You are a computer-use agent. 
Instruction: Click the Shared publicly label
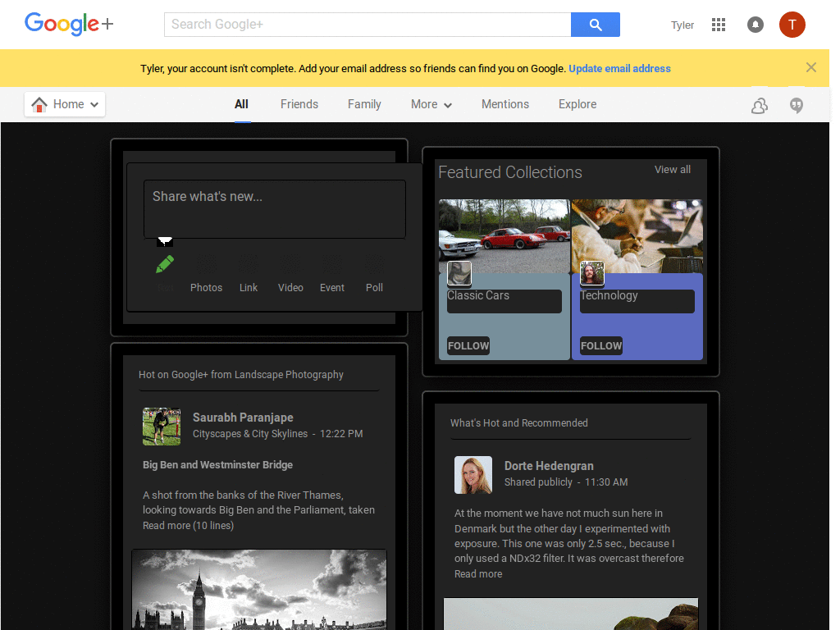click(538, 482)
